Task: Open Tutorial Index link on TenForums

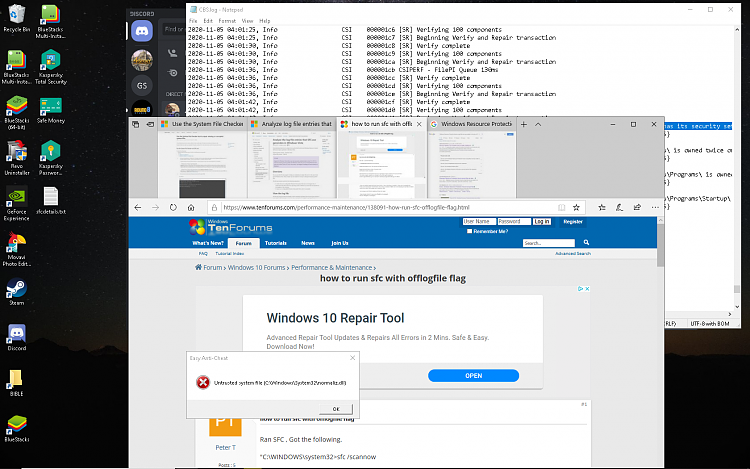Action: coord(230,253)
